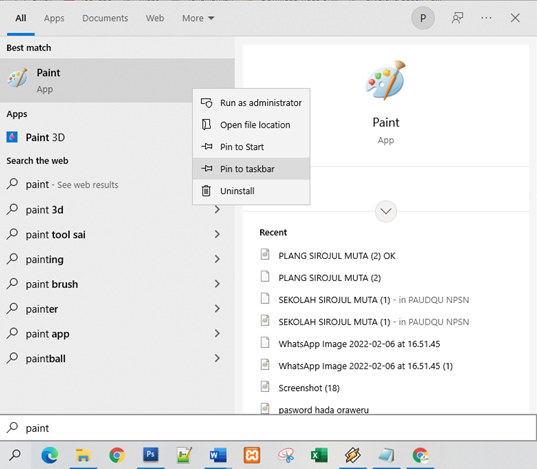Open the Paint app best match result
537x469 pixels.
click(x=117, y=81)
